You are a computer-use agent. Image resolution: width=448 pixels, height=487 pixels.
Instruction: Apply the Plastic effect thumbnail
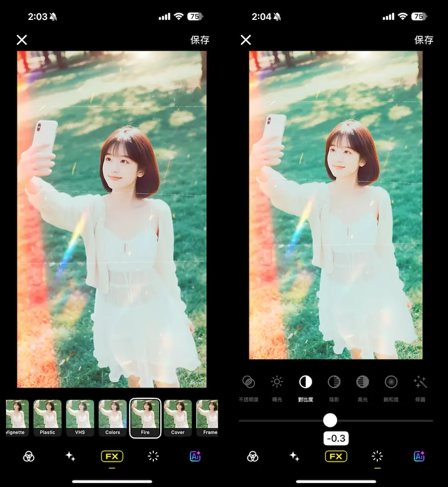48,418
